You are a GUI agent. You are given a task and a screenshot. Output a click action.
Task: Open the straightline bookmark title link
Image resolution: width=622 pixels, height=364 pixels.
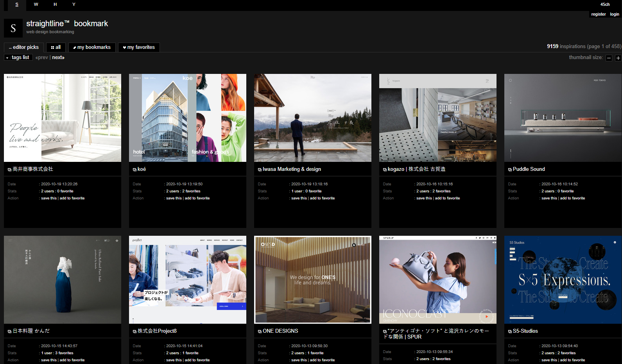(x=67, y=23)
